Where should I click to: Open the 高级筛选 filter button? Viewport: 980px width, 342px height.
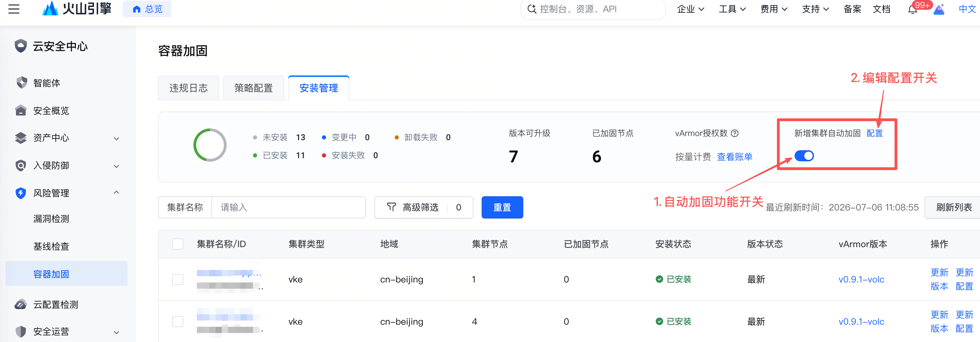pyautogui.click(x=424, y=207)
